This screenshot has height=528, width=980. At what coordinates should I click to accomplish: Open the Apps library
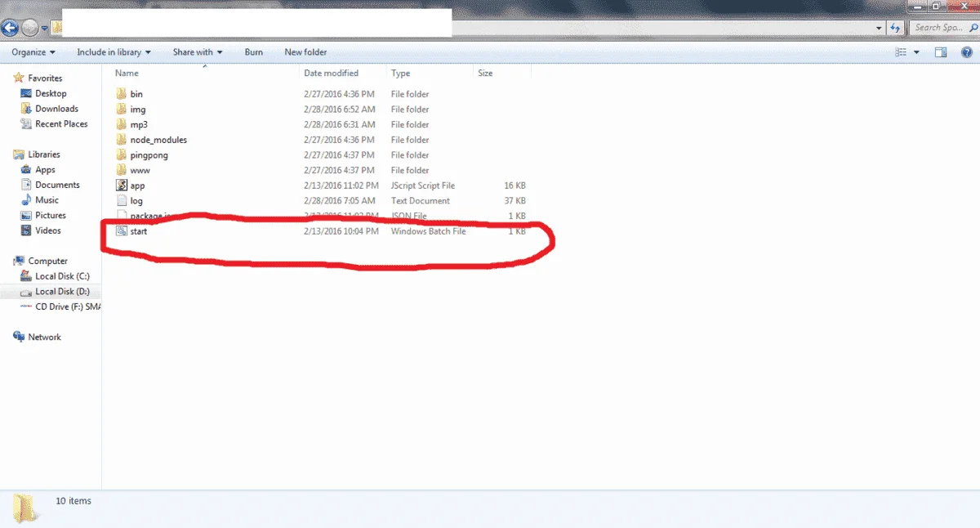45,170
